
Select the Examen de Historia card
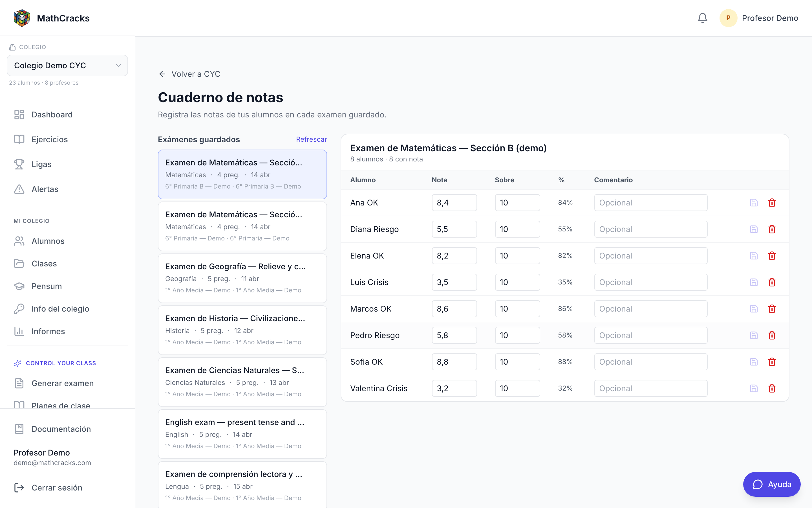(x=242, y=330)
